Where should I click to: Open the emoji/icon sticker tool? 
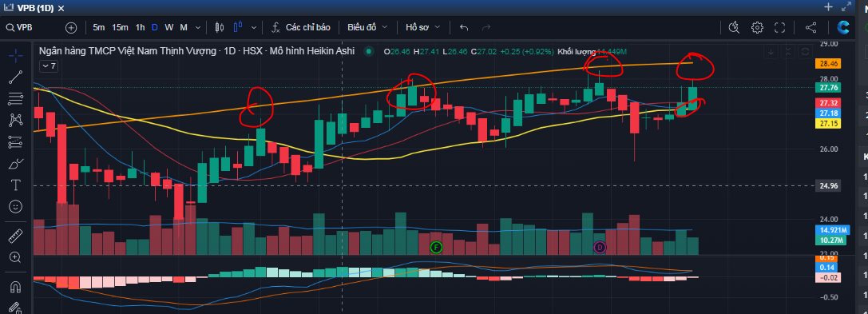pyautogui.click(x=15, y=207)
